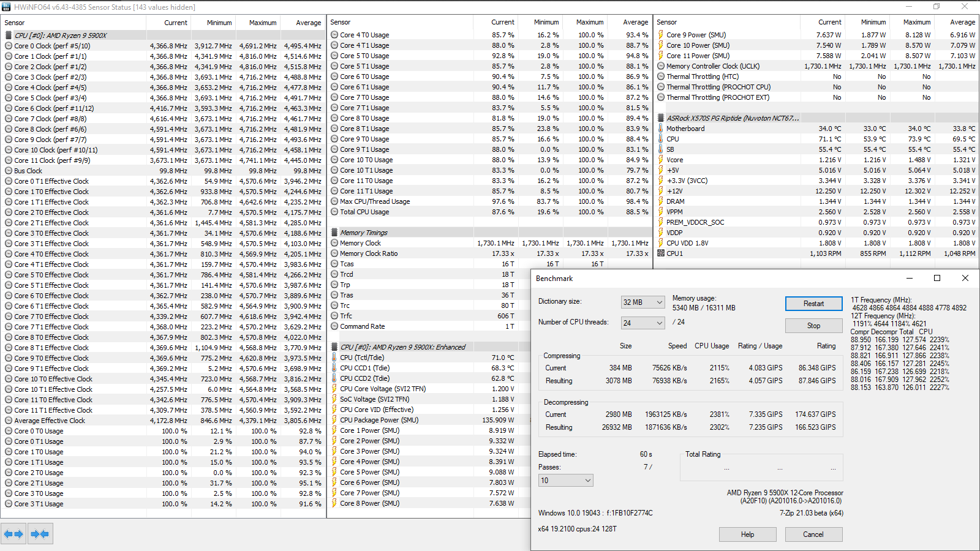Viewport: 980px width, 551px height.
Task: Select the Core 6 Clock (perf #11/12) row
Action: pos(163,108)
